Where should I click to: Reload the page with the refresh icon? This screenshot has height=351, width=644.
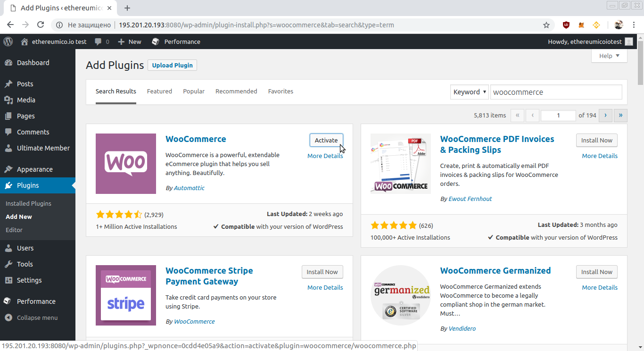[x=41, y=25]
